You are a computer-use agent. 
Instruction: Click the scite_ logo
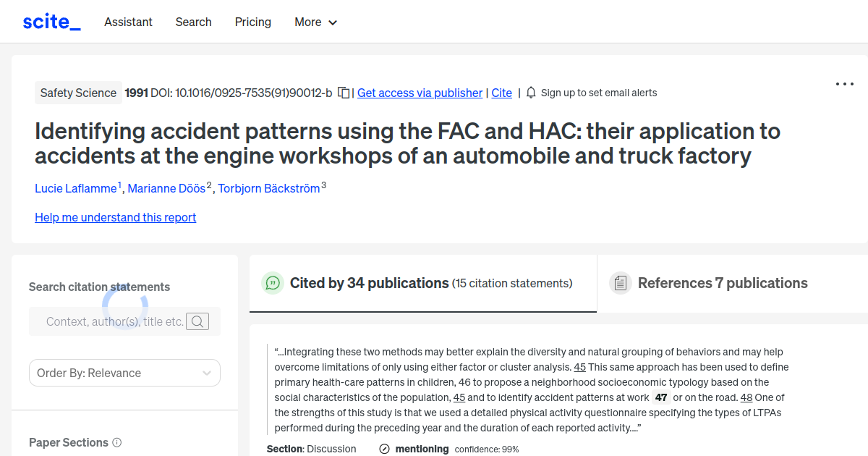(51, 21)
